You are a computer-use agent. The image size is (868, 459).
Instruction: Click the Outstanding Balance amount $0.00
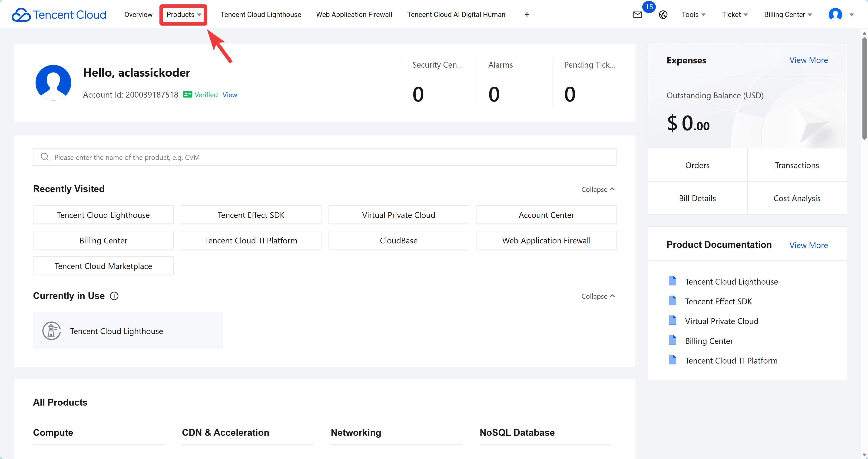coord(688,123)
